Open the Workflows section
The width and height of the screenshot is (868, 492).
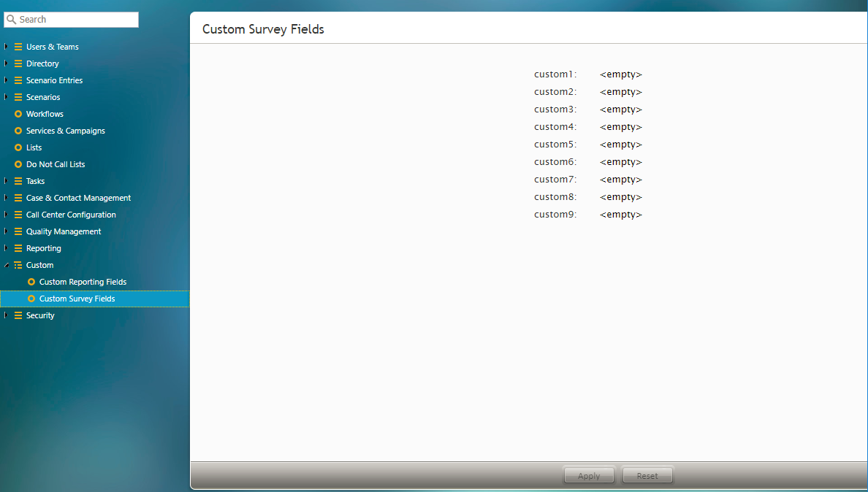45,114
